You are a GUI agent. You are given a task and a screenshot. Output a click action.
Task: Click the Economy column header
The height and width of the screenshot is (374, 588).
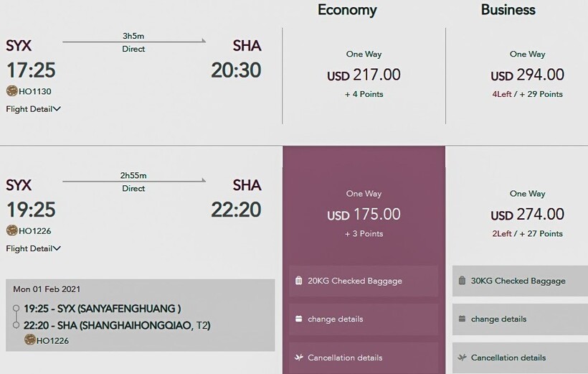(347, 10)
